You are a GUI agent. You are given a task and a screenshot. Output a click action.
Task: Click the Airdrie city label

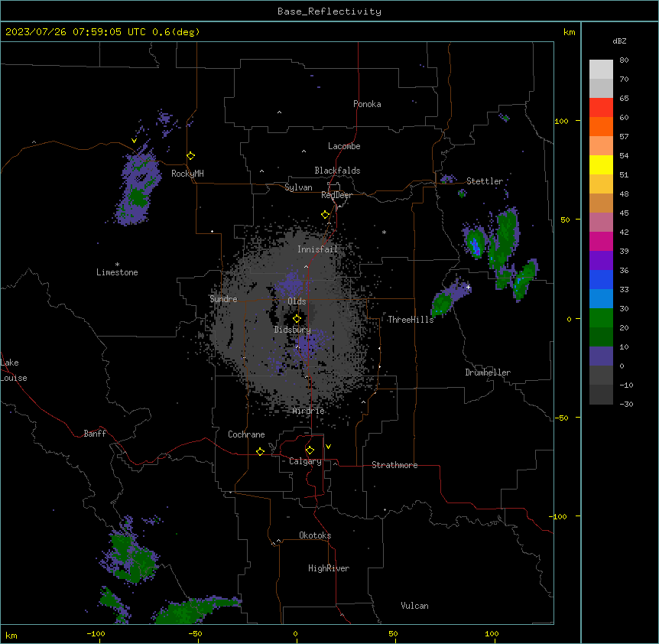click(x=309, y=411)
